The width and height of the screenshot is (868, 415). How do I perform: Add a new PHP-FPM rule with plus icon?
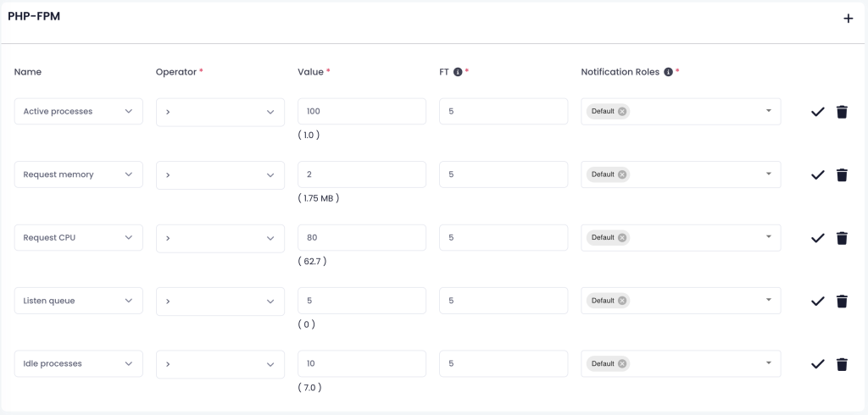(x=848, y=19)
